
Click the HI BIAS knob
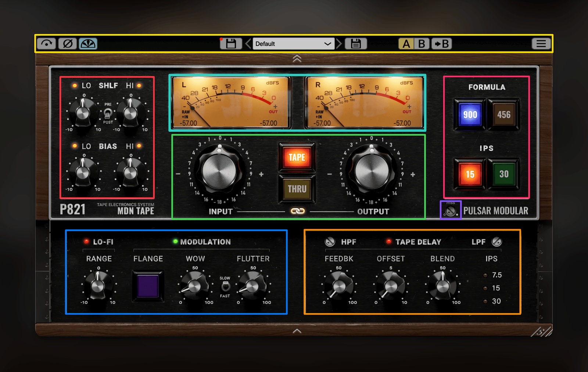pos(130,172)
